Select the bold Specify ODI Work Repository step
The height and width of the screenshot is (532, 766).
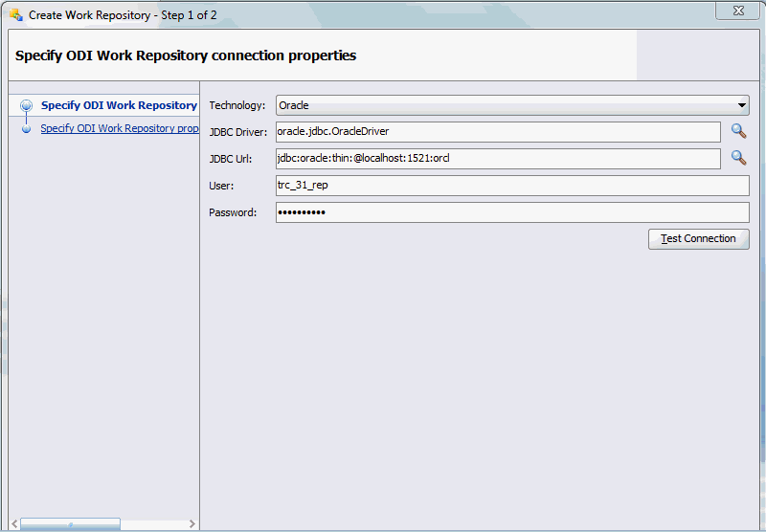[119, 105]
